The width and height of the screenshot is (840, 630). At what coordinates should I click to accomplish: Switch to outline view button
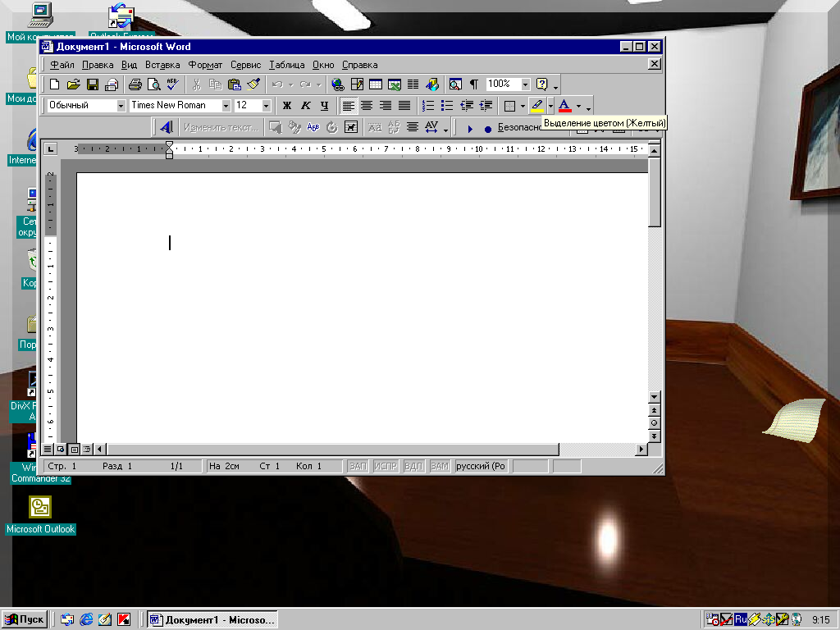87,449
